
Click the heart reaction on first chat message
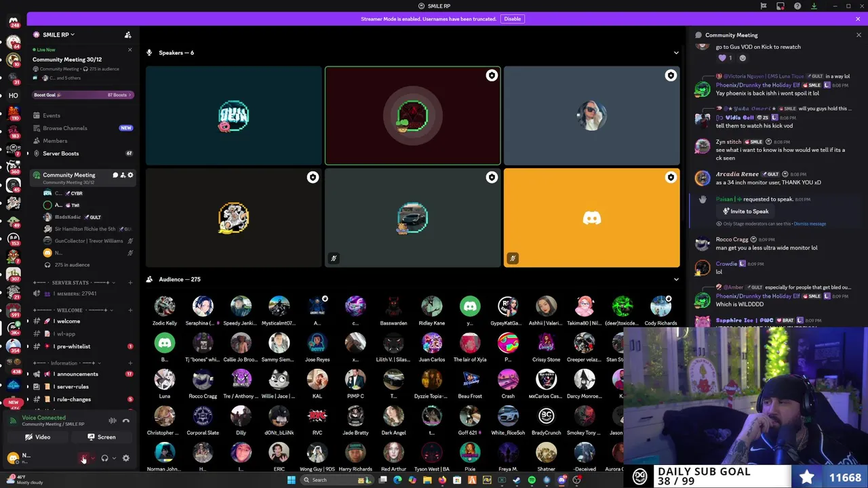click(x=726, y=58)
